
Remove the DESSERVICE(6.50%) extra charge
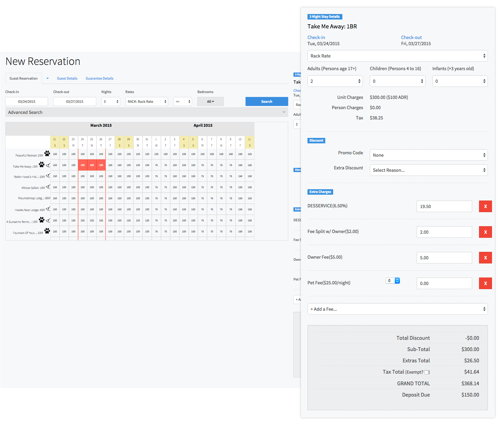[485, 206]
